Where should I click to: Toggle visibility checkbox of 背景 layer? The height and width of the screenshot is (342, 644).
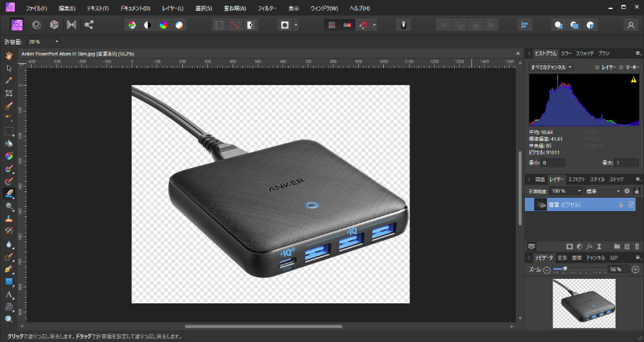click(x=631, y=204)
